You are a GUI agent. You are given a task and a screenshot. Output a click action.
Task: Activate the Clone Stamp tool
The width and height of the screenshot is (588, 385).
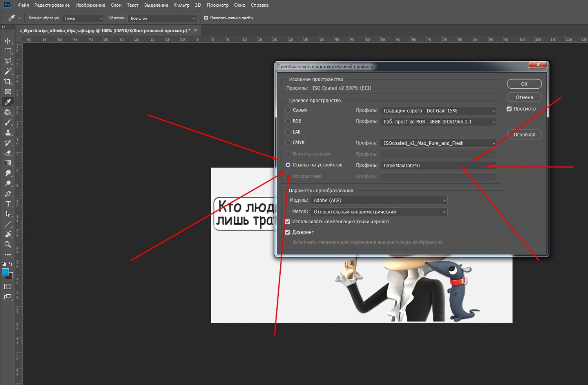tap(8, 133)
